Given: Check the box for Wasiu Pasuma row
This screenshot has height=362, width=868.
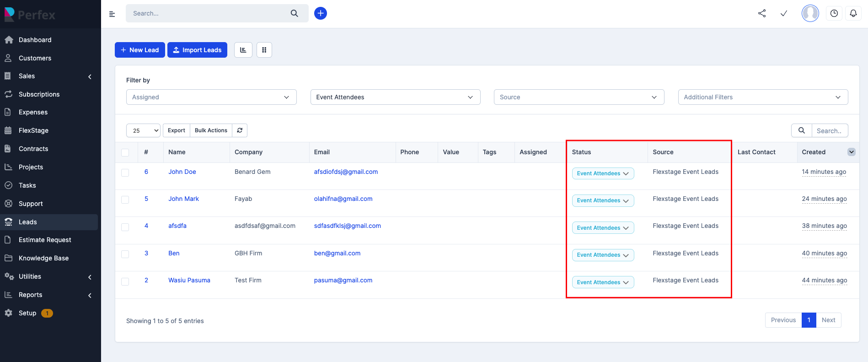Looking at the screenshot, I should coord(125,281).
